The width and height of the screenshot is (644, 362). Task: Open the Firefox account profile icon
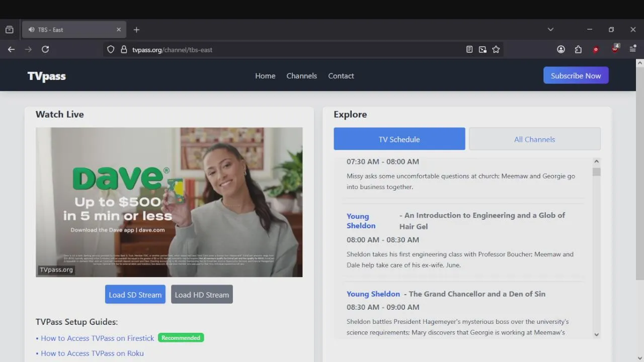pos(561,49)
